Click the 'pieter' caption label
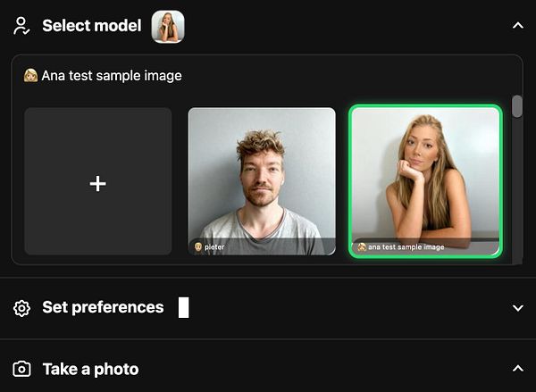This screenshot has height=392, width=536. coord(214,246)
